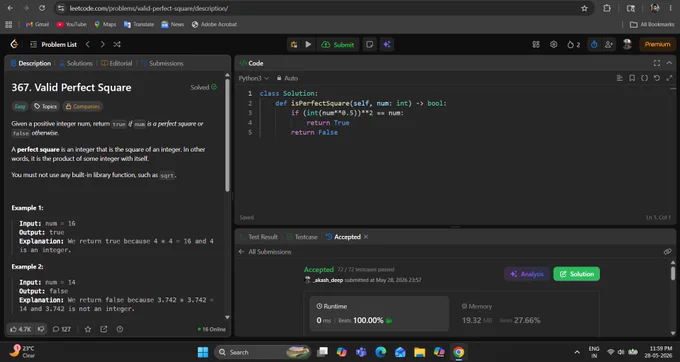Dislike the problem with thumbs down
The height and width of the screenshot is (362, 680).
41,329
